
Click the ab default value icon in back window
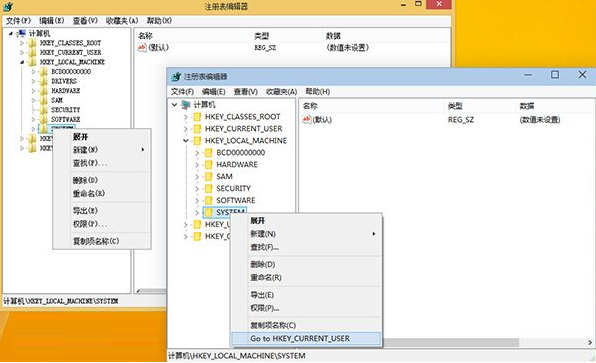tap(142, 47)
